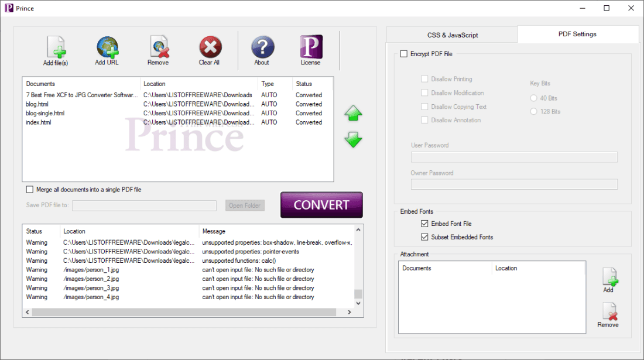Viewport: 644px width, 360px height.
Task: Select the box-shadow unsupported properties message
Action: pyautogui.click(x=278, y=242)
